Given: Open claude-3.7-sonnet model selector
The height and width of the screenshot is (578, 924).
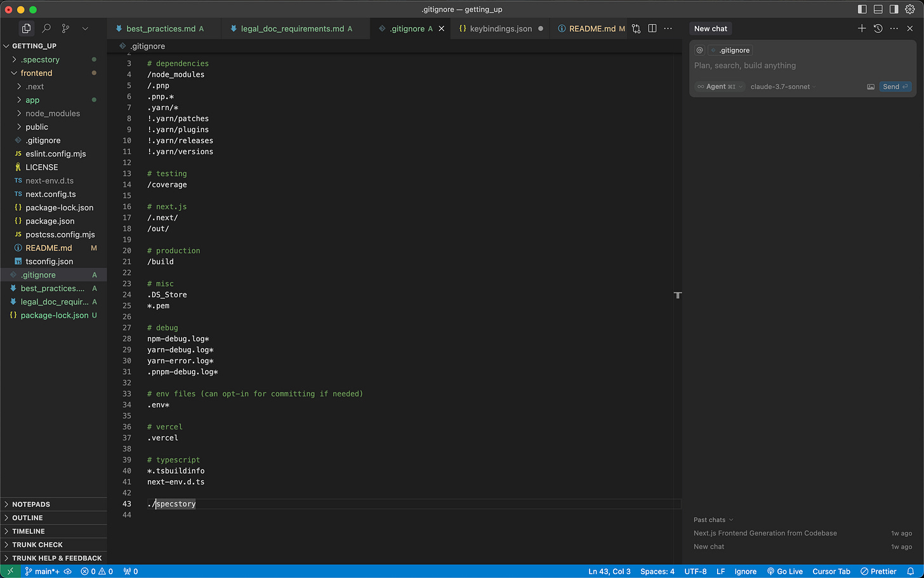Looking at the screenshot, I should pyautogui.click(x=783, y=87).
